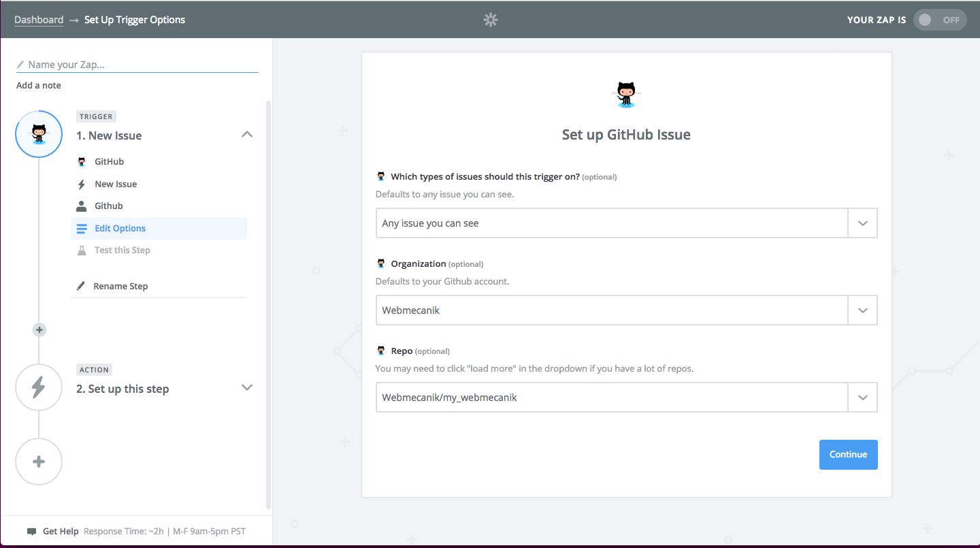Click the Continue button
Screen dimensions: 980x548
tap(848, 455)
